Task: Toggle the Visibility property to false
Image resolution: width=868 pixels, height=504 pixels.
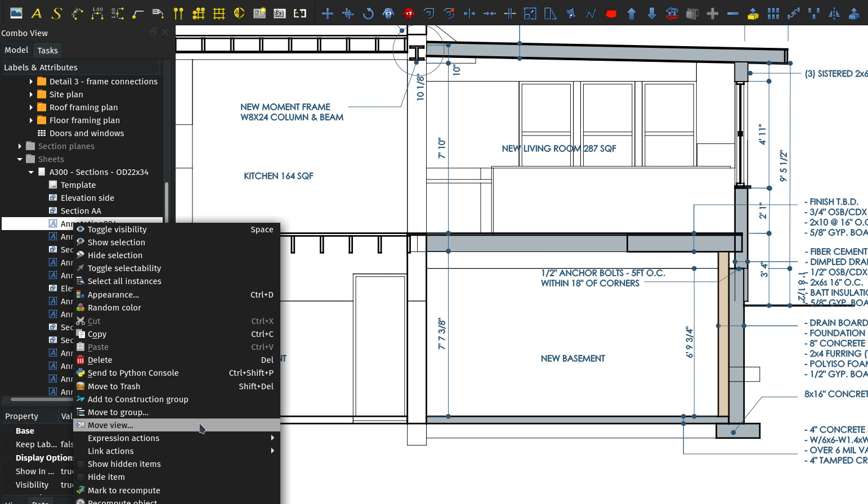Action: pos(68,485)
